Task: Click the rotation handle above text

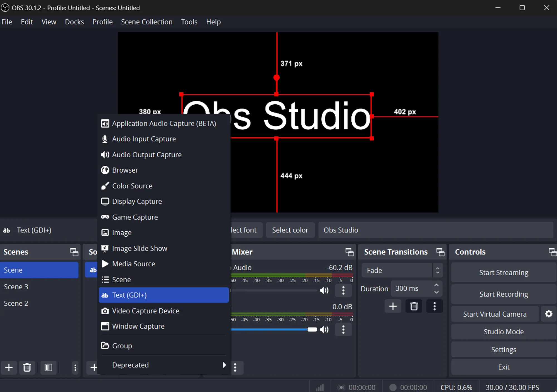Action: coord(276,77)
